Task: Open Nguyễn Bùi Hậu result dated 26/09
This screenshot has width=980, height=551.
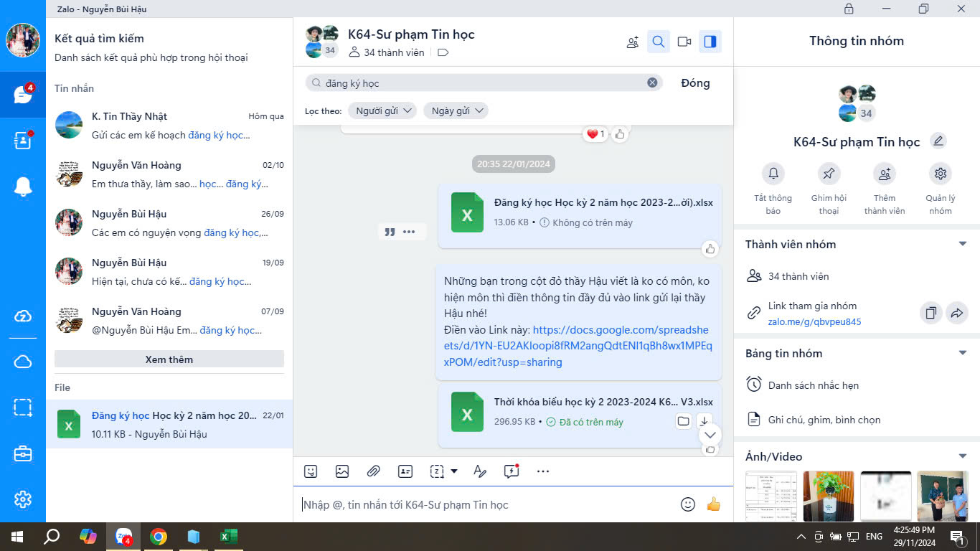Action: coord(169,223)
